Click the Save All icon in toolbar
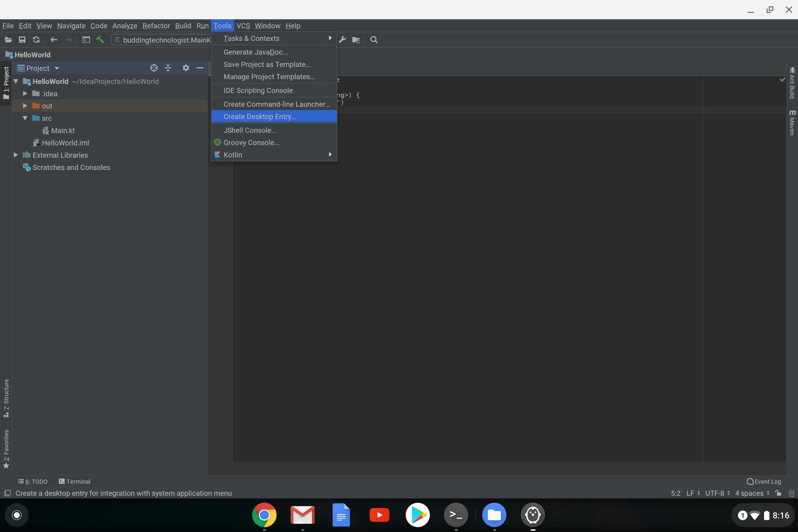This screenshot has width=798, height=532. [x=22, y=40]
